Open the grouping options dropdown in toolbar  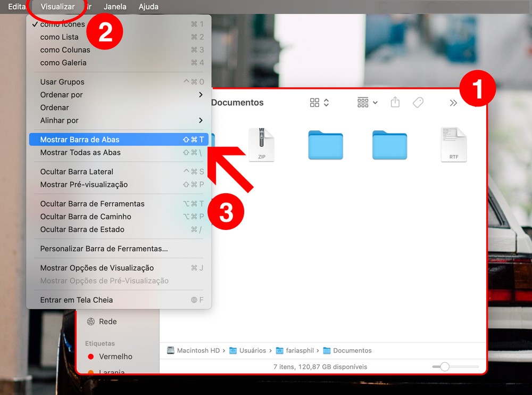367,102
